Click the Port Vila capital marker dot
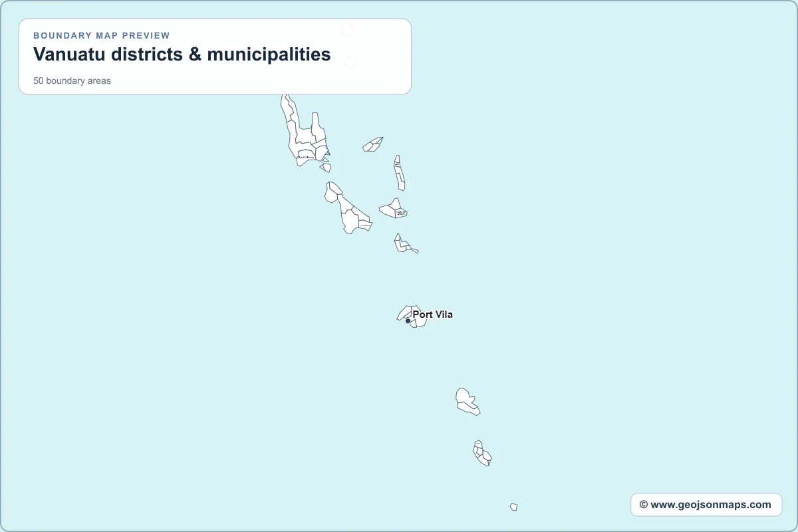 point(408,321)
